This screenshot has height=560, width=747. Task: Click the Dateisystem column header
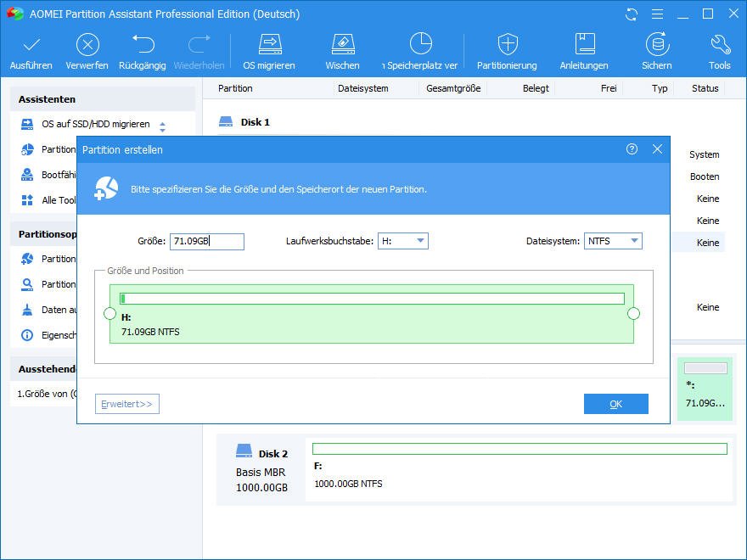pyautogui.click(x=363, y=88)
